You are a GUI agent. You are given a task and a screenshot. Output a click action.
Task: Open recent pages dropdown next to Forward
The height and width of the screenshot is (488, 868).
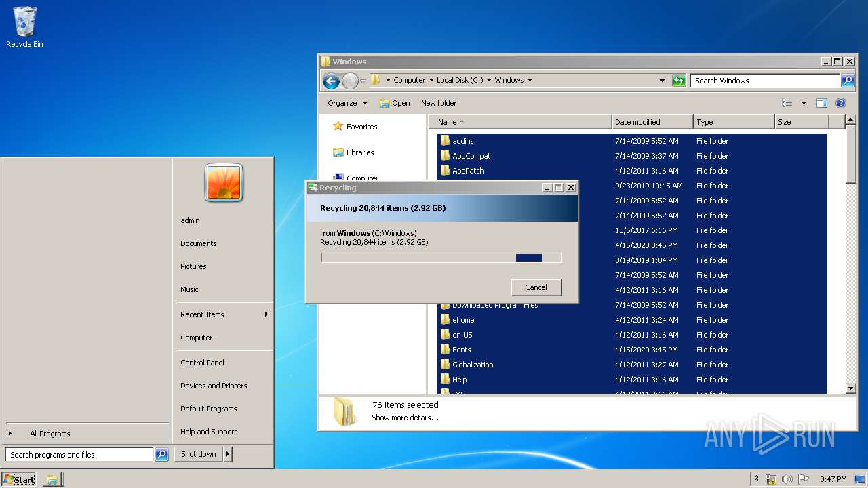pyautogui.click(x=363, y=81)
